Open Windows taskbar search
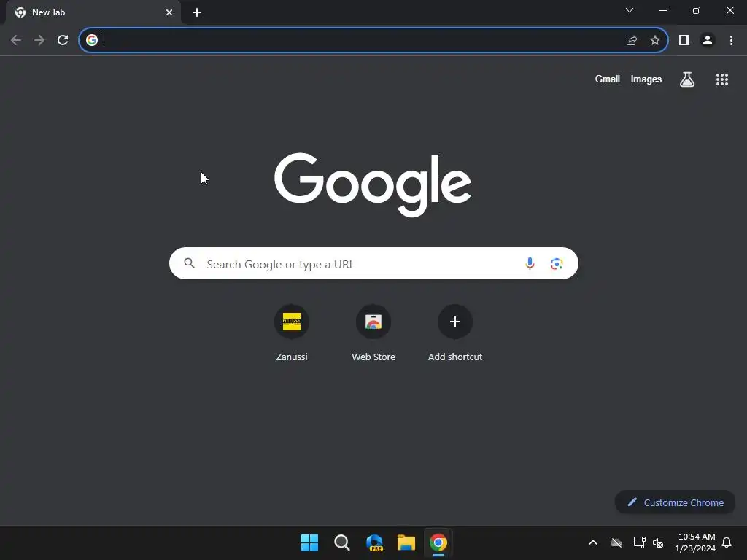This screenshot has width=747, height=560. coord(341,542)
